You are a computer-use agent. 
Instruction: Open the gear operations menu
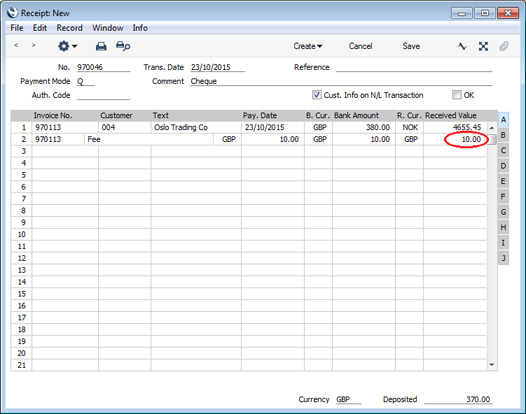[x=67, y=46]
